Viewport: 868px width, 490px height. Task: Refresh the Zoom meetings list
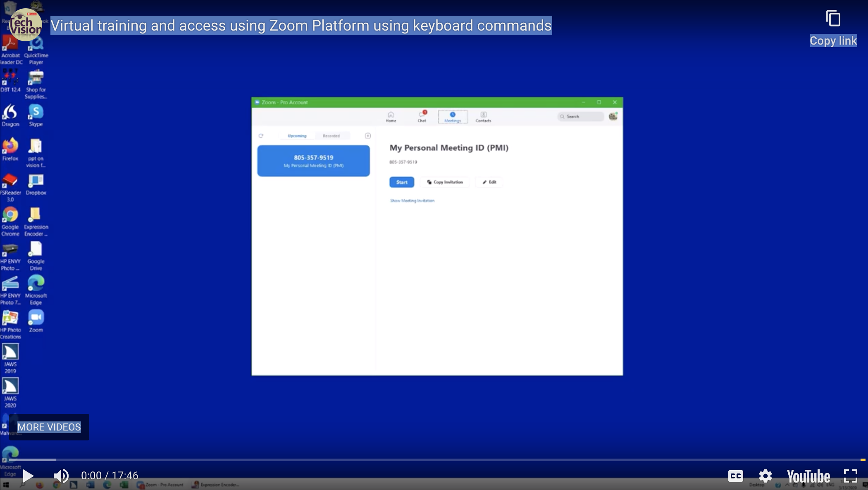(261, 136)
